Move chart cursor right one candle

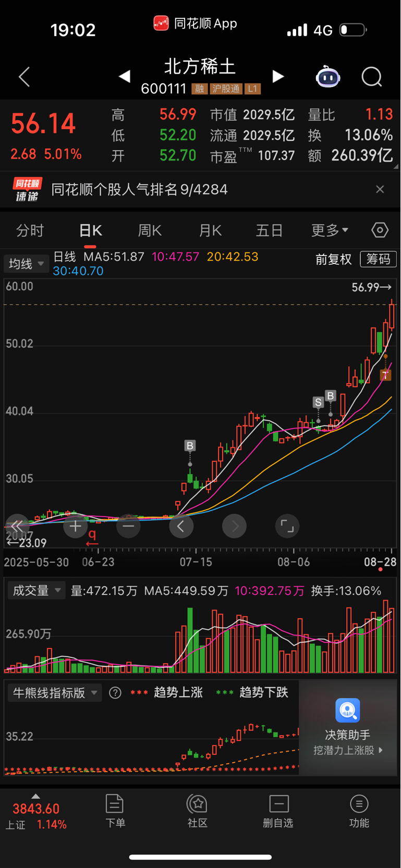point(234,526)
